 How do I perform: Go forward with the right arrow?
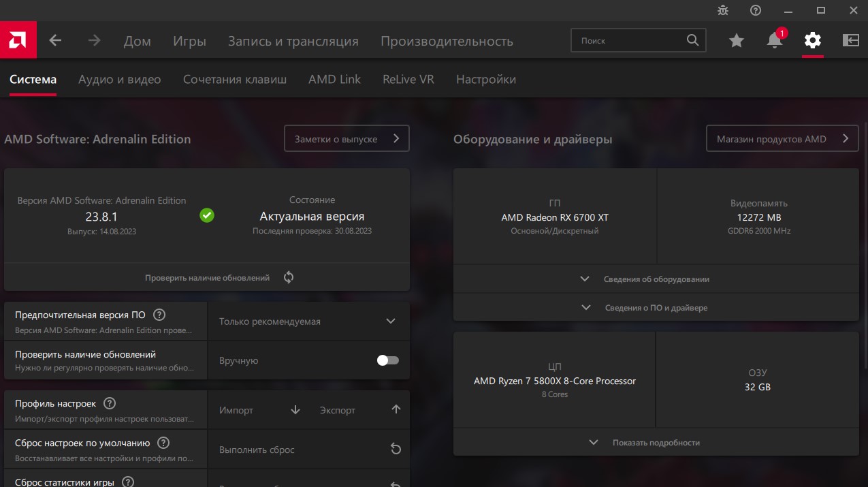(94, 41)
